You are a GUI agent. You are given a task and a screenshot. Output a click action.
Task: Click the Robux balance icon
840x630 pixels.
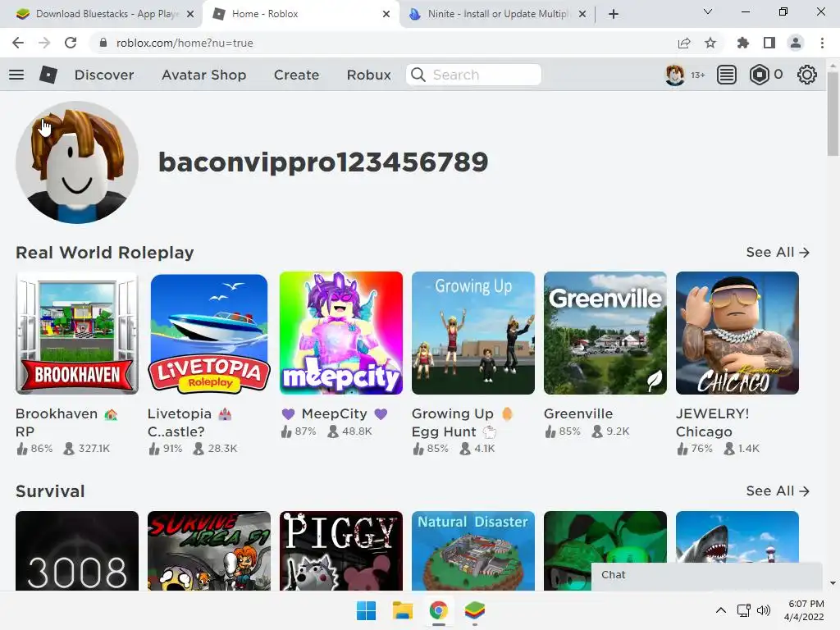point(759,75)
